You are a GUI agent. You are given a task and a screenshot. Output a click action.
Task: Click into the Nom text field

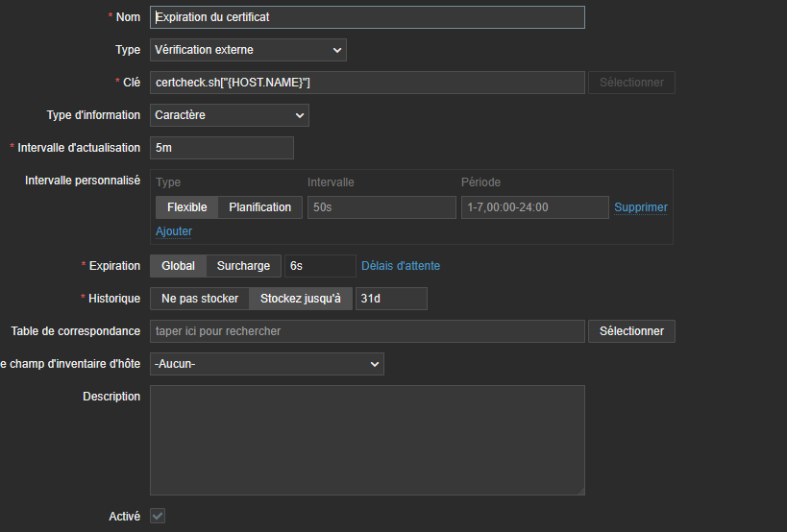(x=367, y=17)
